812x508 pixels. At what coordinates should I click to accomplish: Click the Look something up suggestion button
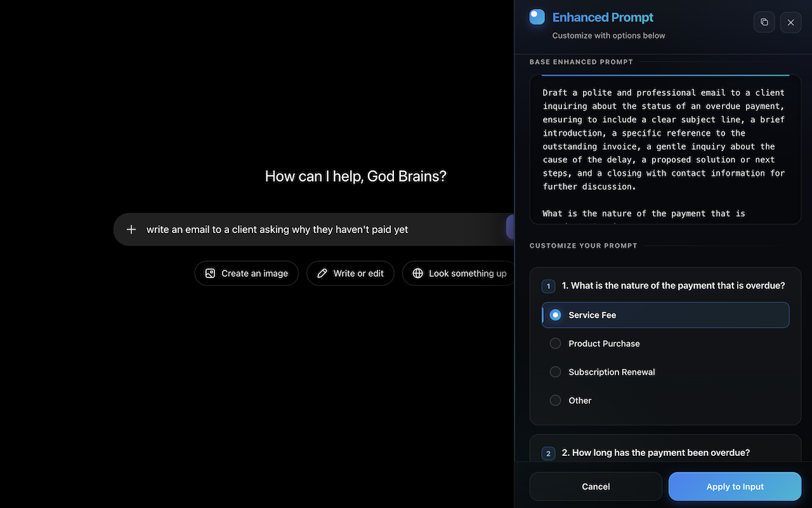(x=459, y=273)
